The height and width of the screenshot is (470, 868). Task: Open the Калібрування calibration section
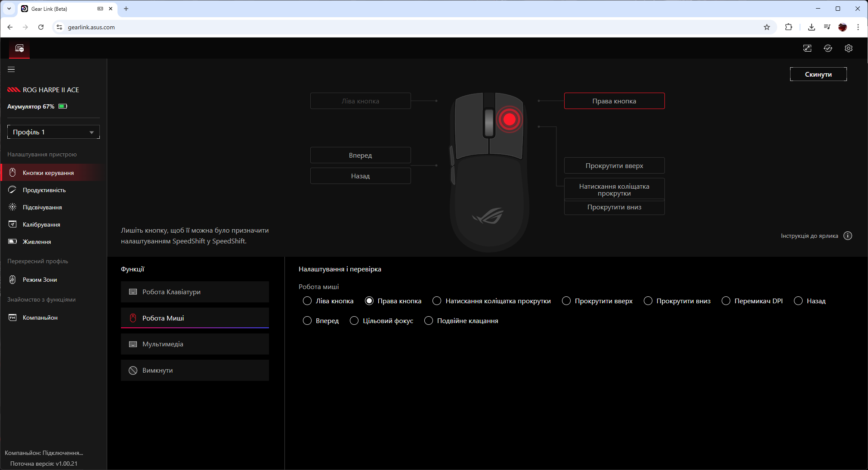tap(41, 224)
